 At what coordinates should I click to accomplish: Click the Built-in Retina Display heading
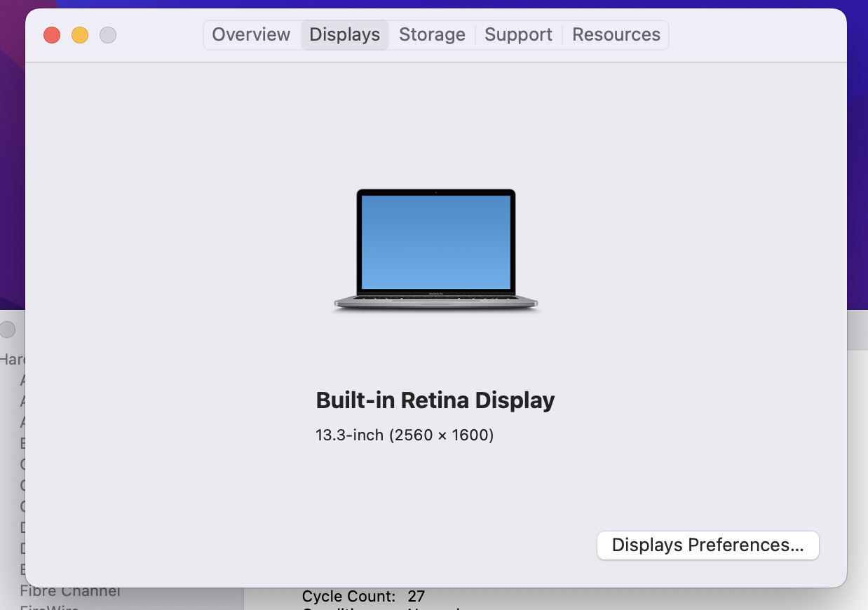(435, 400)
